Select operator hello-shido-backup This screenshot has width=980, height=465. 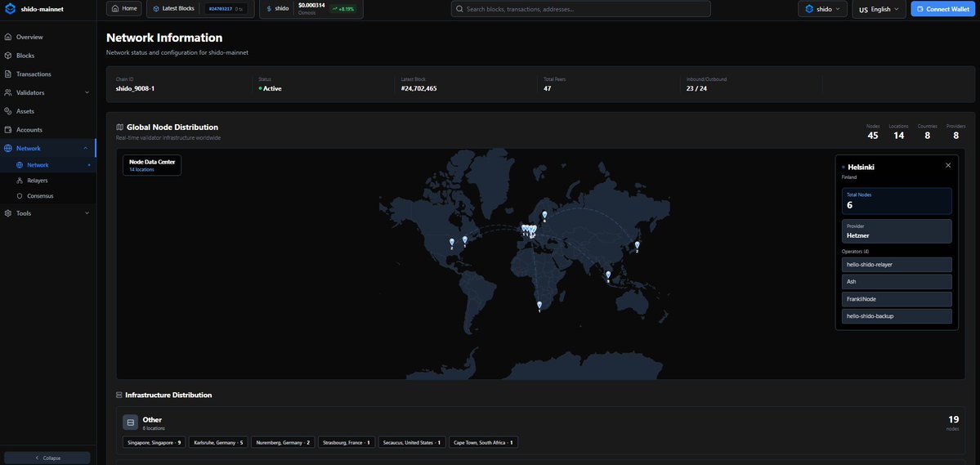click(897, 316)
